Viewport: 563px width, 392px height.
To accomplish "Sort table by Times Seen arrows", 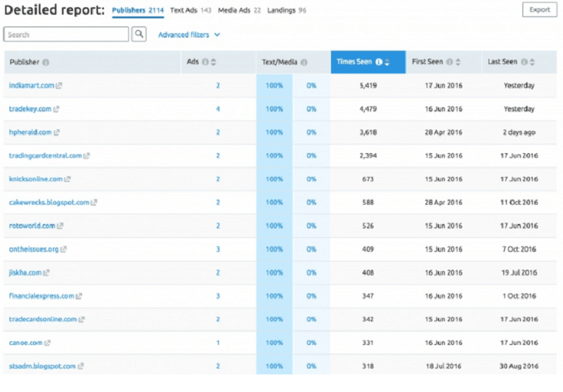I will click(x=387, y=62).
